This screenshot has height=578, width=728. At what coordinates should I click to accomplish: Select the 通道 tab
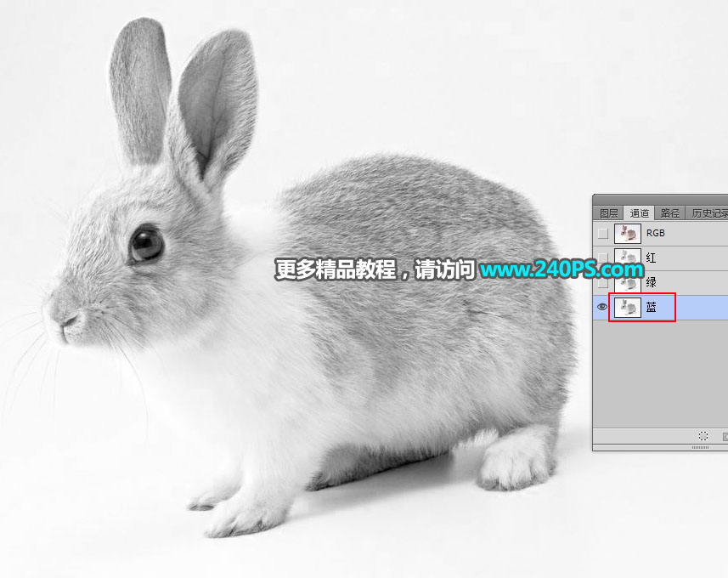pos(639,212)
